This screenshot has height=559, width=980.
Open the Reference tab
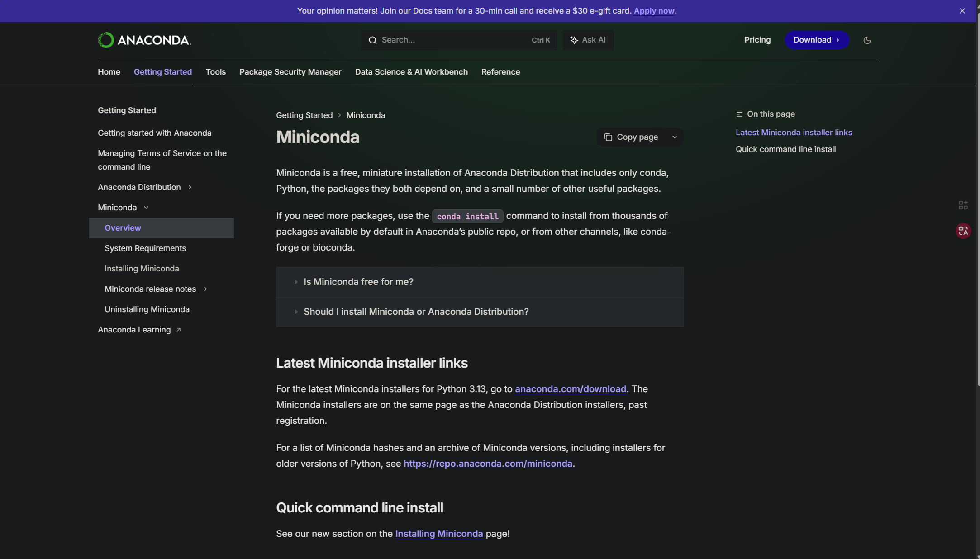pos(501,72)
